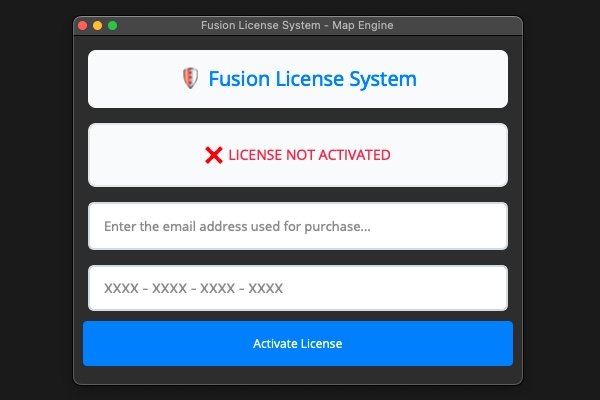Click the window title 'Fusion License System - Map Engine'

click(297, 25)
